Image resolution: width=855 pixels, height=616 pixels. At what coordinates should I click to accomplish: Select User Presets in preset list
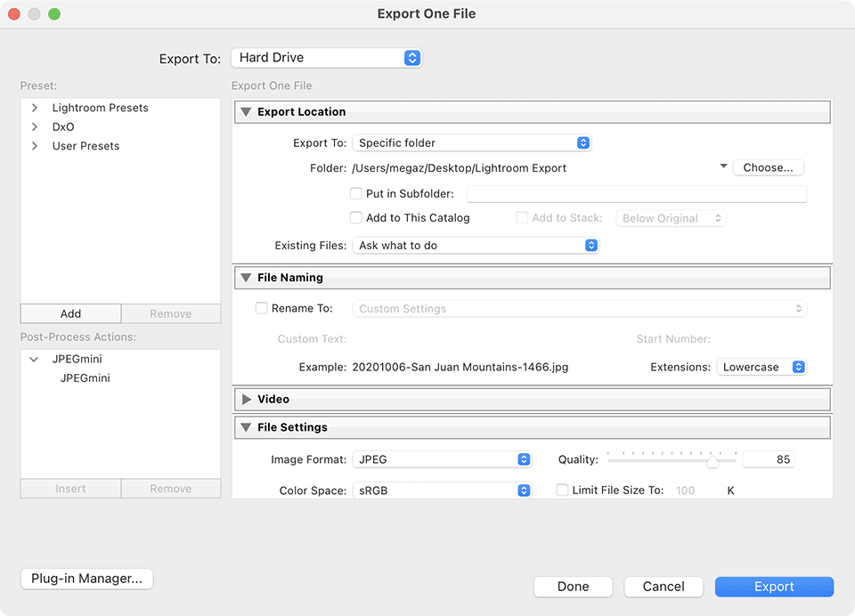[85, 146]
